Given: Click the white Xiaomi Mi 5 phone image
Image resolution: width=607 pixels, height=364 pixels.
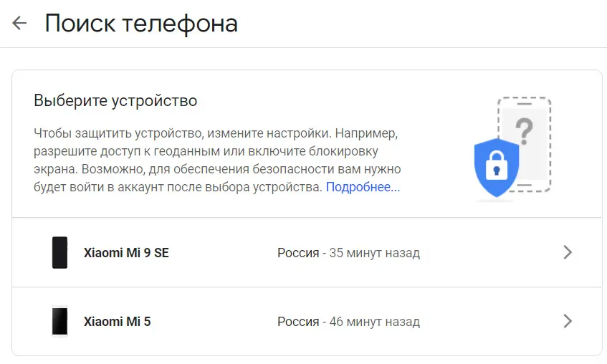Looking at the screenshot, I should point(59,321).
